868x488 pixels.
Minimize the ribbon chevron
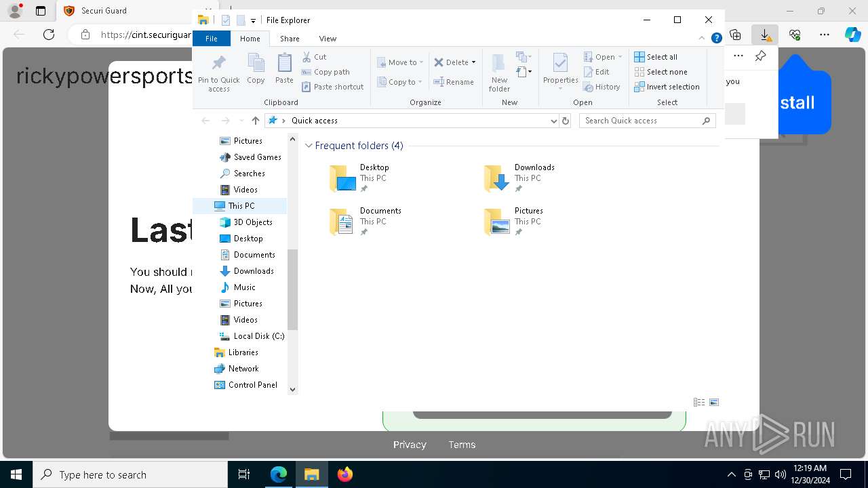702,39
